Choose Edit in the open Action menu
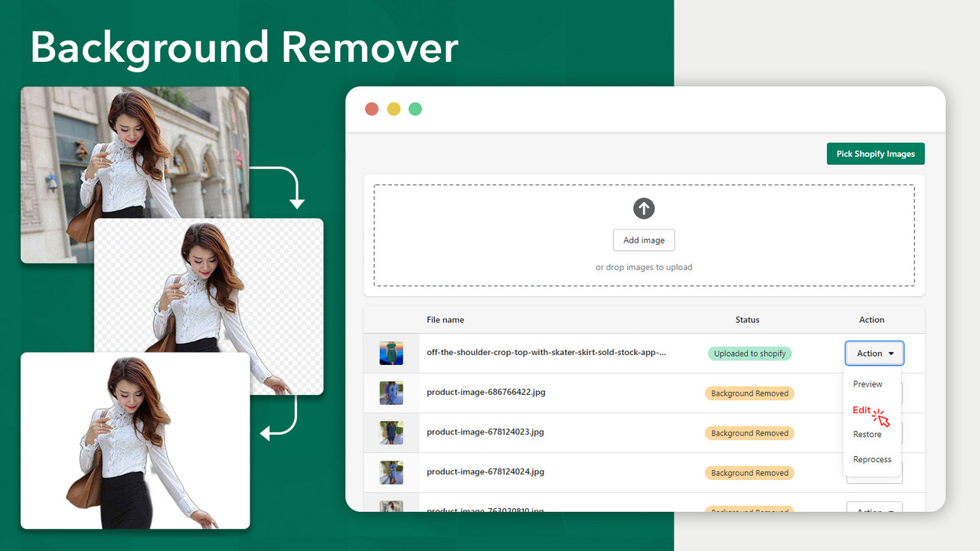Image resolution: width=980 pixels, height=551 pixels. pos(861,409)
